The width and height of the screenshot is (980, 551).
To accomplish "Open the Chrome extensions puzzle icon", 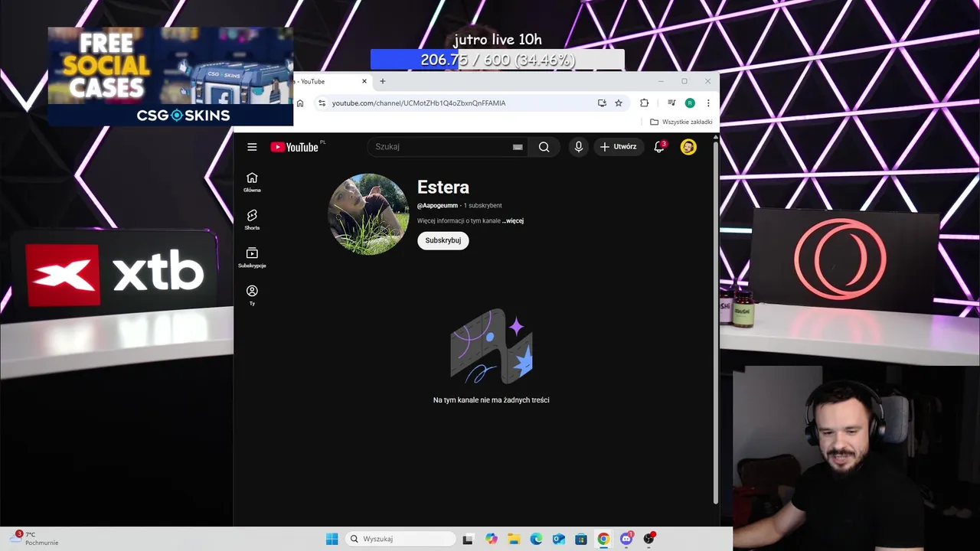I will point(644,103).
